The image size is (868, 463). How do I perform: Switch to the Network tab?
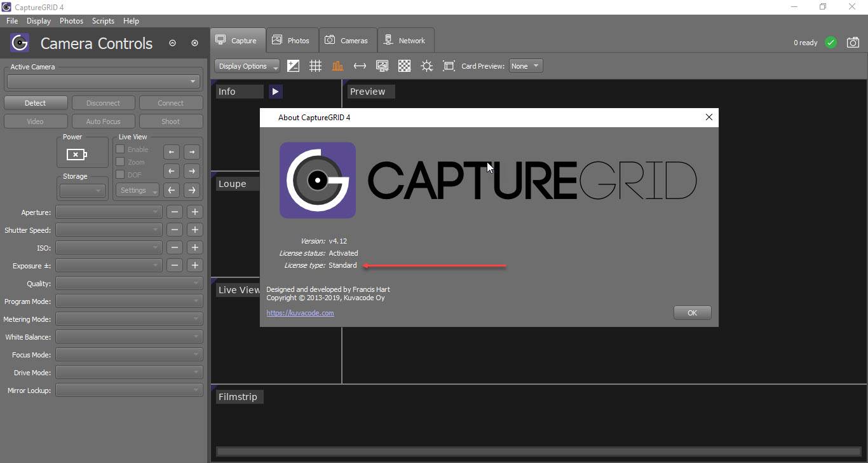click(405, 40)
